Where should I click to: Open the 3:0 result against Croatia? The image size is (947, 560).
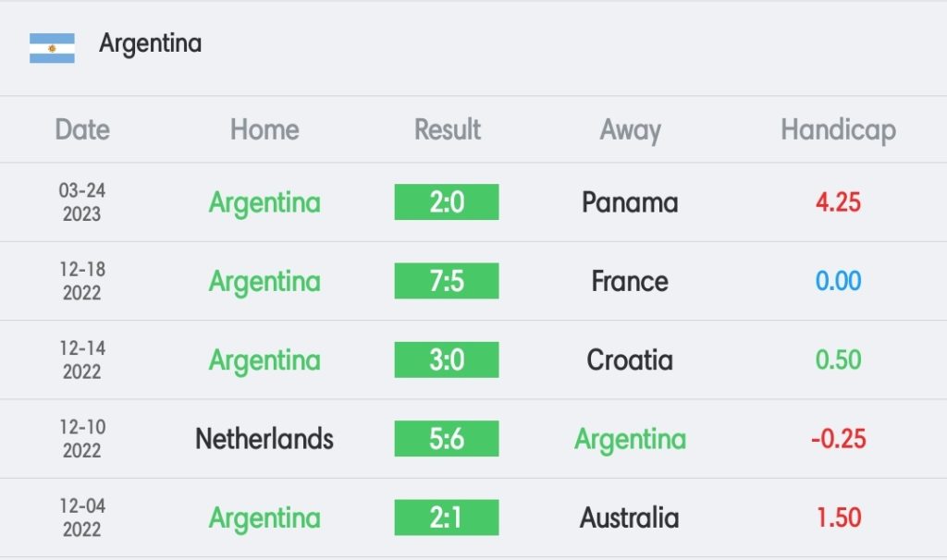click(x=447, y=359)
